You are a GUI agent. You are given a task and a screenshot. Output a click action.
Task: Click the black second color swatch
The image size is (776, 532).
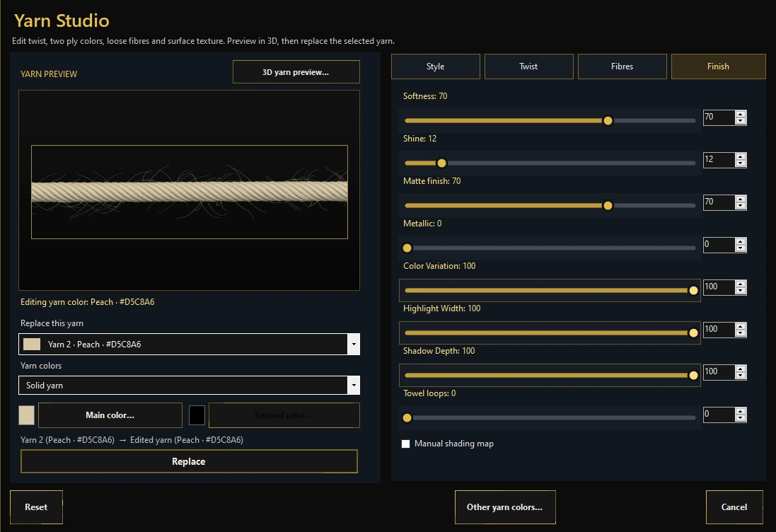click(197, 415)
